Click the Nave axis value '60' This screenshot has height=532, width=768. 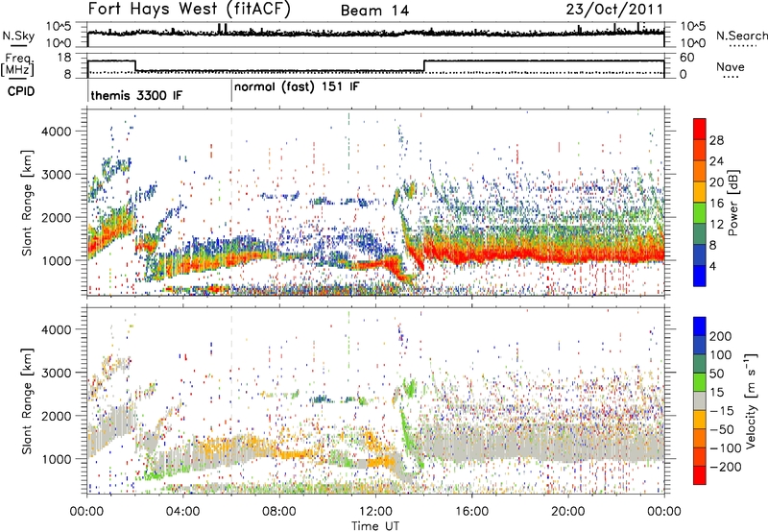(x=687, y=58)
